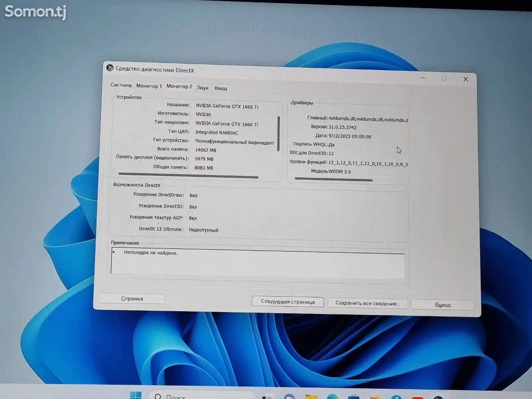This screenshot has width=532, height=399.
Task: Click the Устройство panel vertical scrollbar
Action: [278, 134]
